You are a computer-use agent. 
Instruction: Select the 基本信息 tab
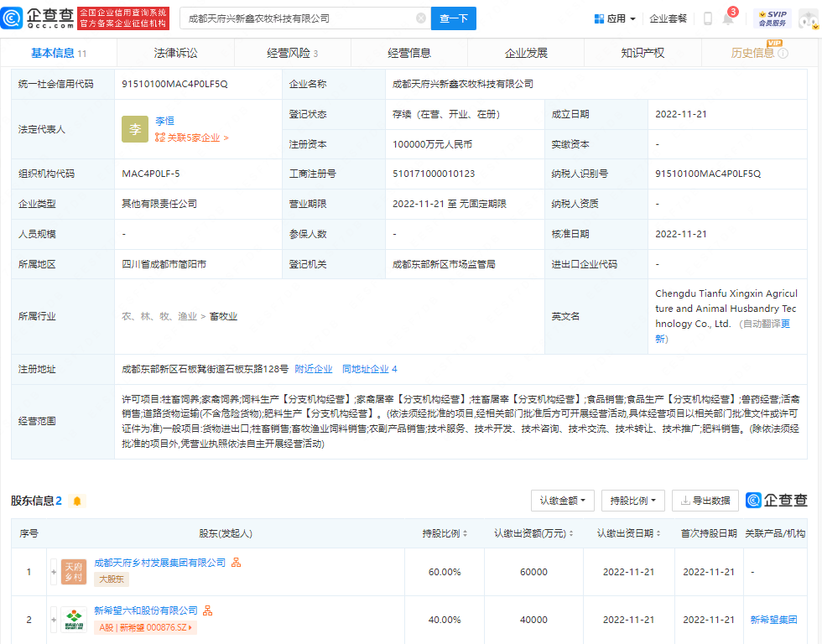58,53
